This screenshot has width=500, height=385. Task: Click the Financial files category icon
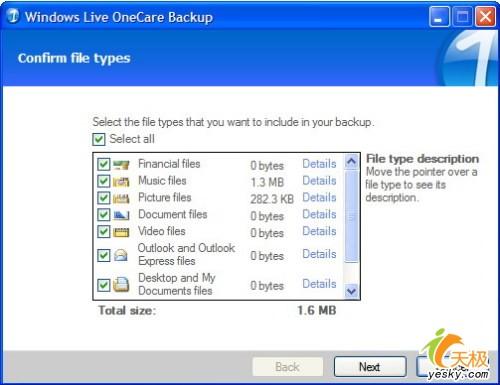[121, 165]
